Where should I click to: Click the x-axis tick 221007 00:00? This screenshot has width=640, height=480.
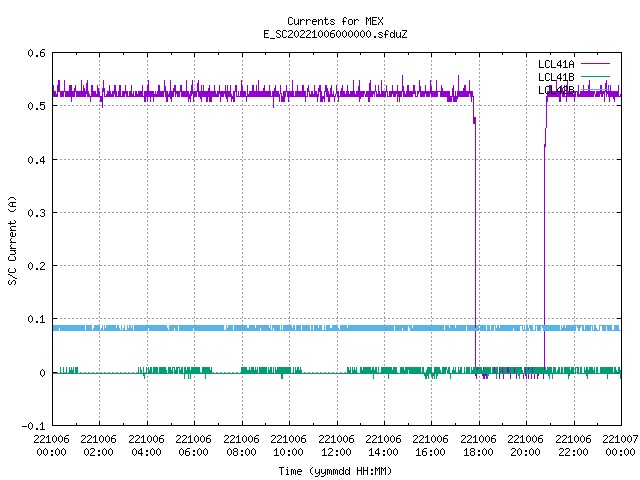[x=620, y=445]
